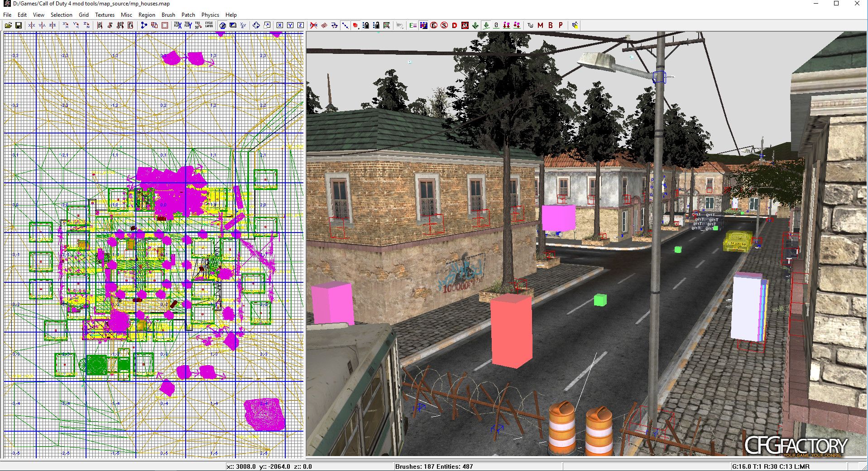The image size is (868, 471).
Task: Rotate selection around the X axis
Action: [66, 25]
